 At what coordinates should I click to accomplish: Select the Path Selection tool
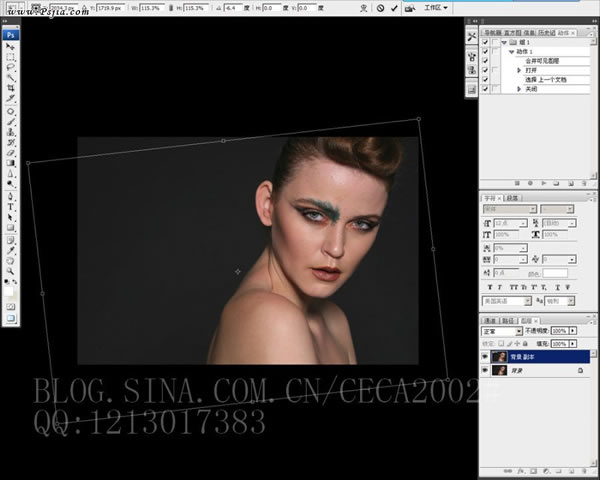click(x=10, y=217)
